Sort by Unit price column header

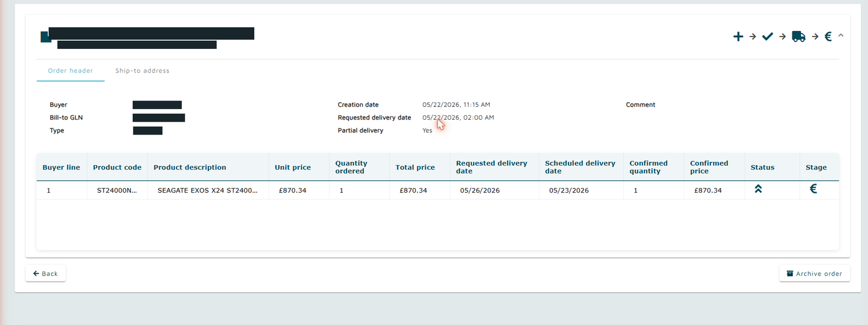293,167
